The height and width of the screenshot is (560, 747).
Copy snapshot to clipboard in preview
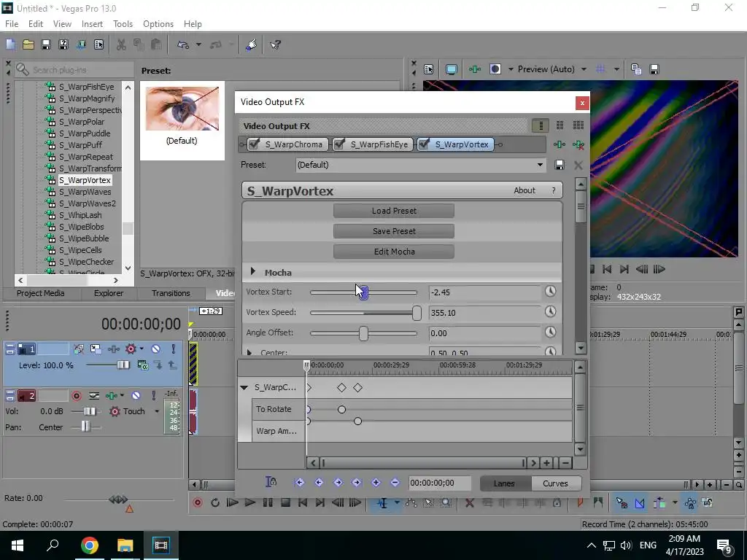tap(635, 69)
